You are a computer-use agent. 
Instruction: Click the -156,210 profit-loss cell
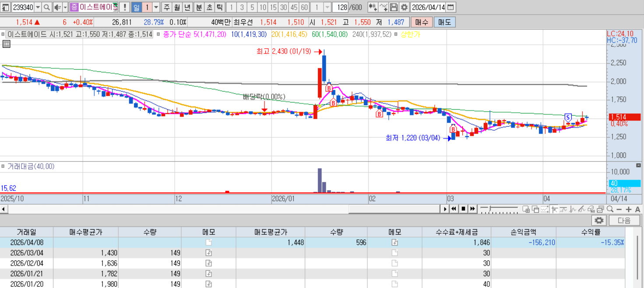point(524,242)
